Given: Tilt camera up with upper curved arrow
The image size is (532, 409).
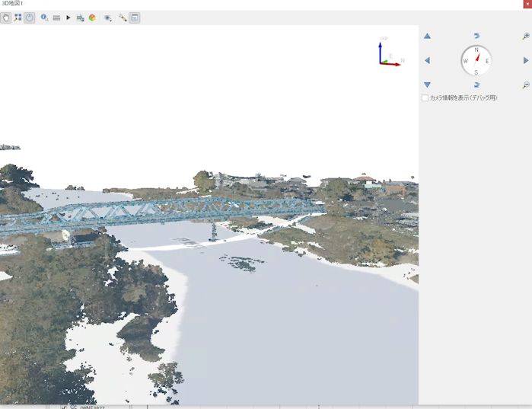Looking at the screenshot, I should 476,36.
